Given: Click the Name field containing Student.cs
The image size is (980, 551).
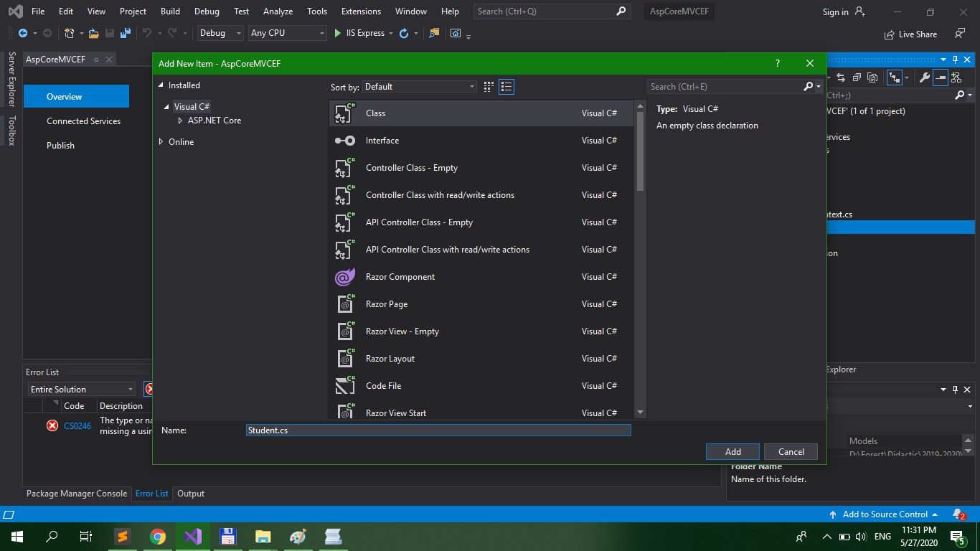Looking at the screenshot, I should coord(438,430).
